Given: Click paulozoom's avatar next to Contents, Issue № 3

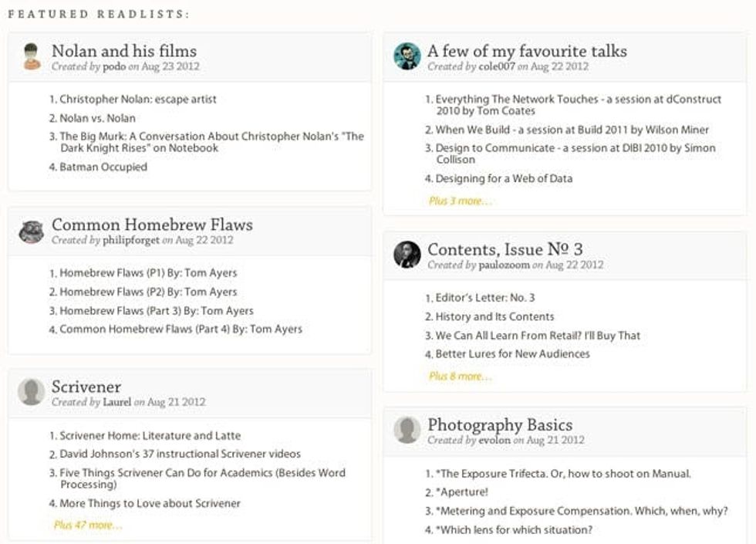Looking at the screenshot, I should tap(407, 255).
